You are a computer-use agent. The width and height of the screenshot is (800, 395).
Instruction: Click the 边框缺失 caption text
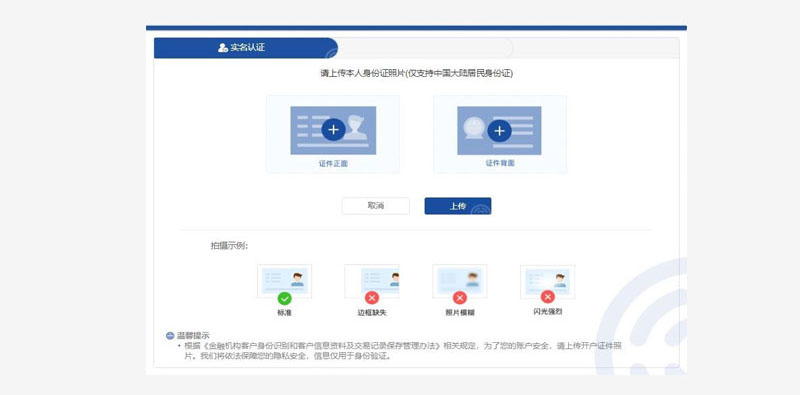click(x=372, y=313)
